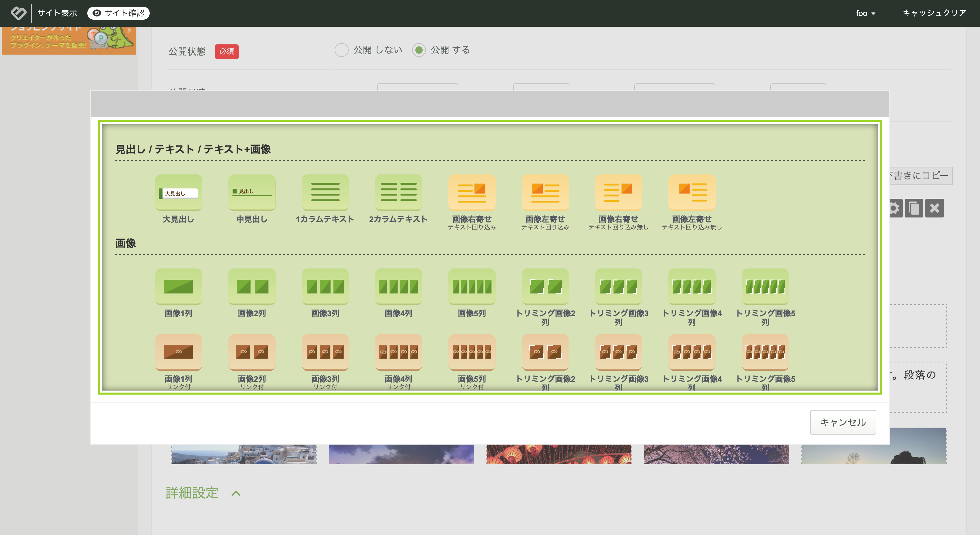Click the 下書きにコピー button
Screen dimensions: 980x535
click(x=921, y=175)
